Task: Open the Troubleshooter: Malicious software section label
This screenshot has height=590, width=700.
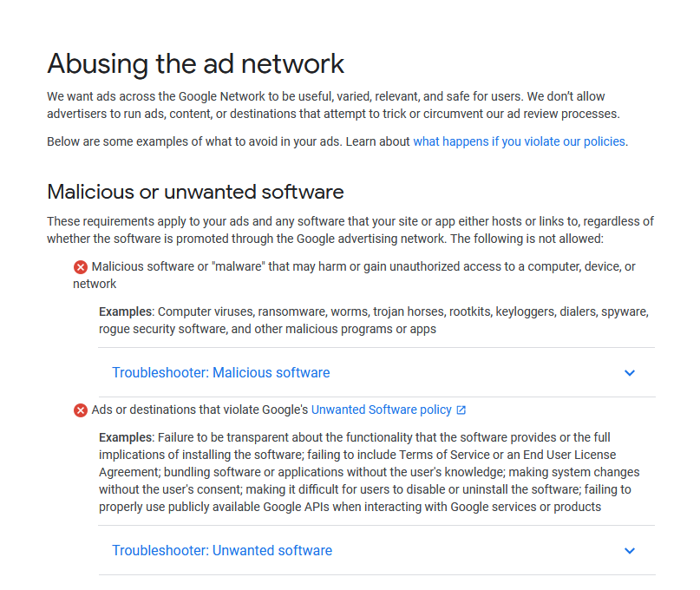Action: point(221,372)
